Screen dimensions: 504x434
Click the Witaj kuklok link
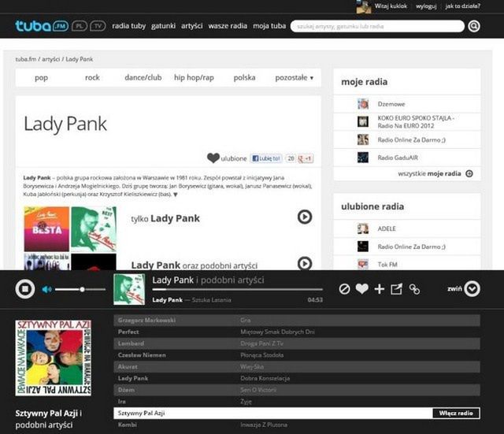tap(391, 6)
